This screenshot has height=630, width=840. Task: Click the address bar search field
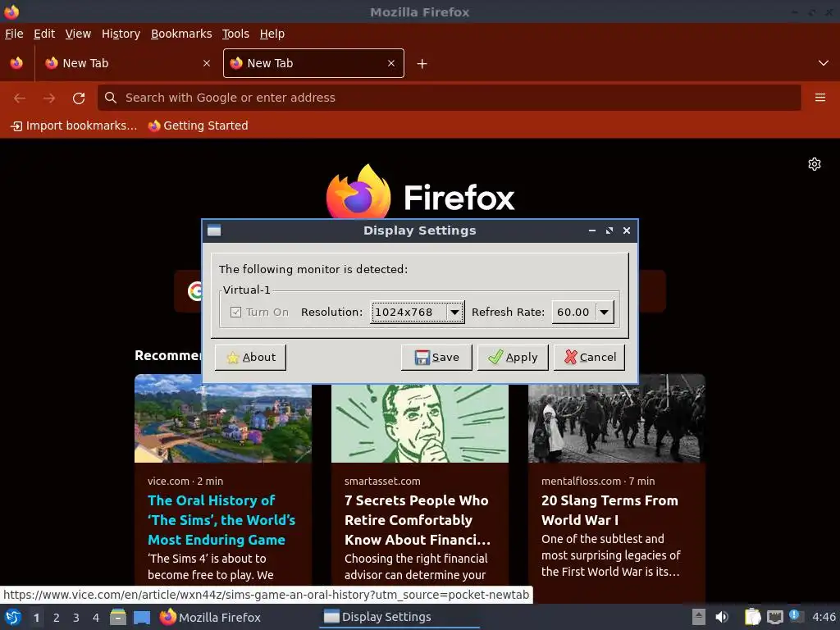pos(449,98)
